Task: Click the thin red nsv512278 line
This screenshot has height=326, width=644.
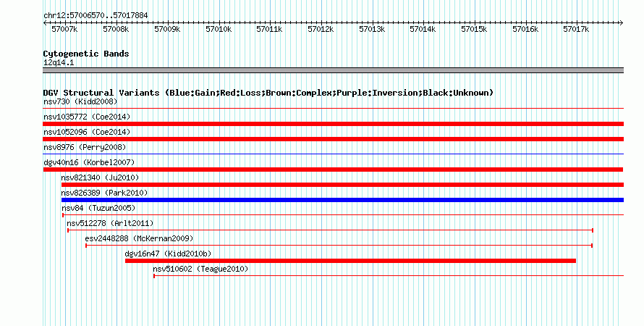Action: tap(330, 230)
